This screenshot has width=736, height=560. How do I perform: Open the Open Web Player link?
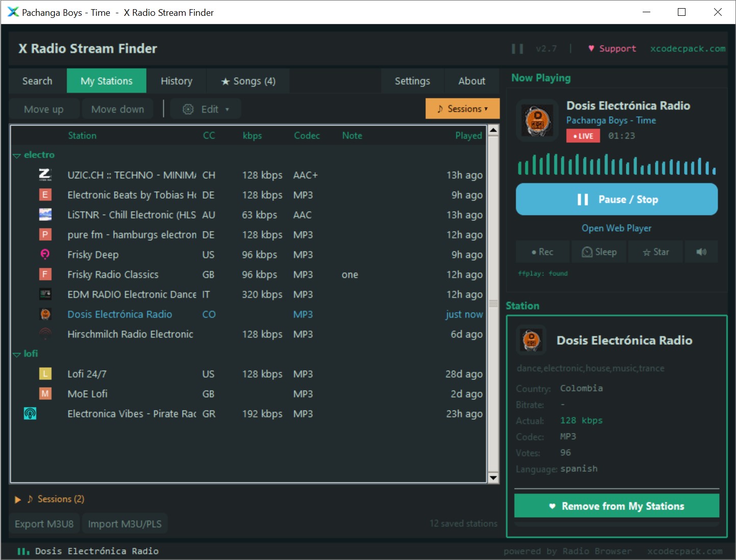[x=617, y=228]
